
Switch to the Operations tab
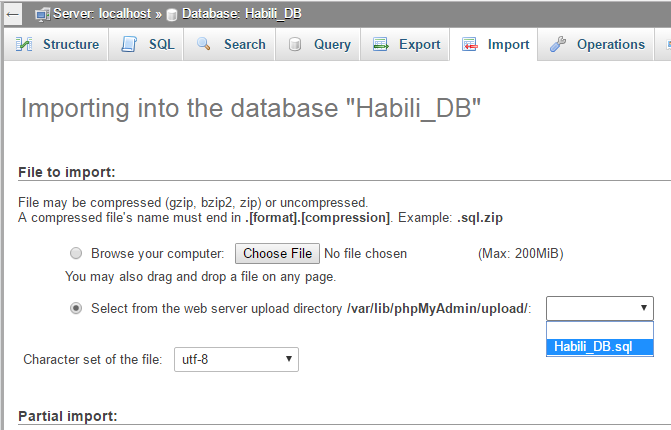tap(610, 45)
